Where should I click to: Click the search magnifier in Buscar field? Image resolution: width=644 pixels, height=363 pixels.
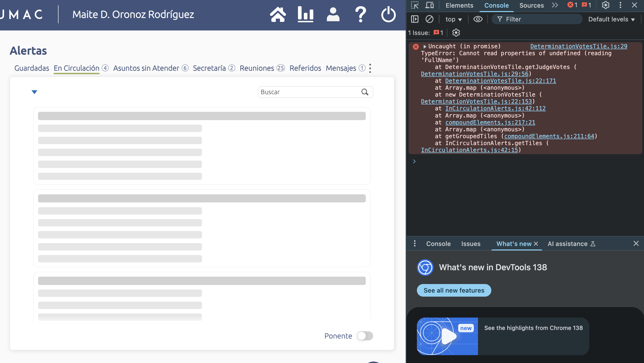pyautogui.click(x=365, y=92)
